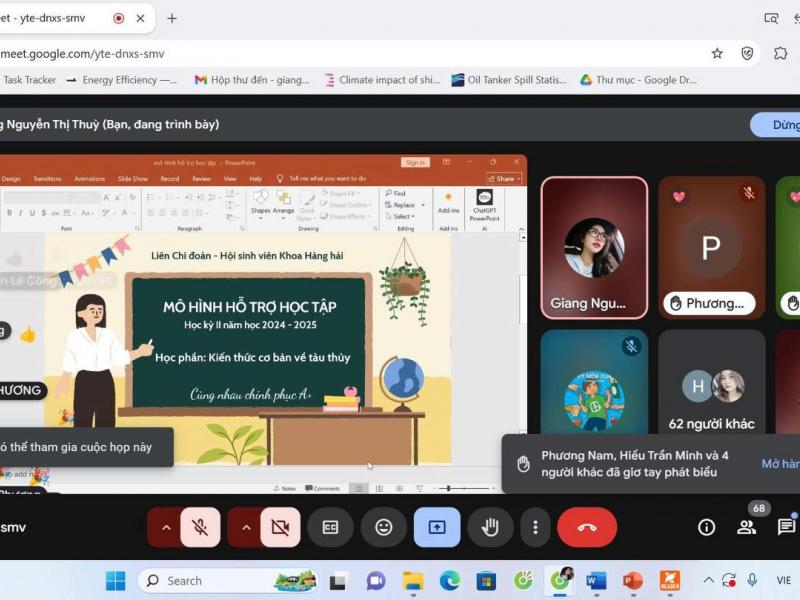Open Replace dropdown in PowerPoint
The image size is (800, 600).
click(x=405, y=205)
